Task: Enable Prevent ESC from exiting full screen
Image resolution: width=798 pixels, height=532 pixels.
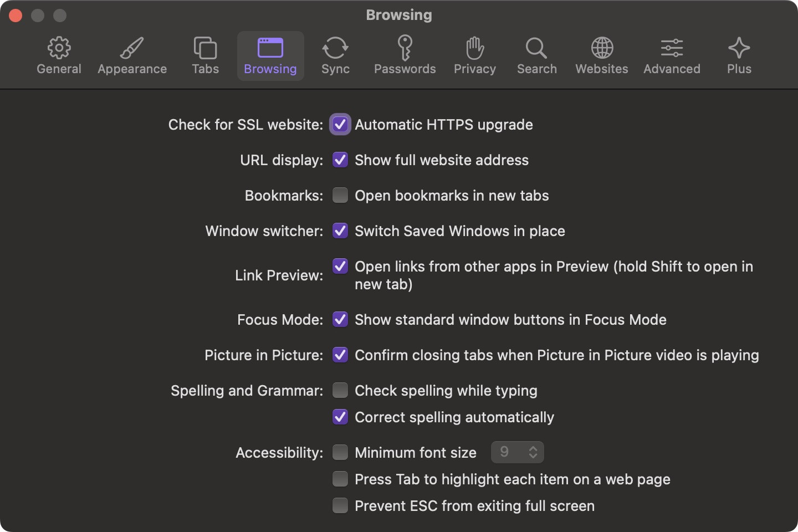Action: click(x=340, y=506)
